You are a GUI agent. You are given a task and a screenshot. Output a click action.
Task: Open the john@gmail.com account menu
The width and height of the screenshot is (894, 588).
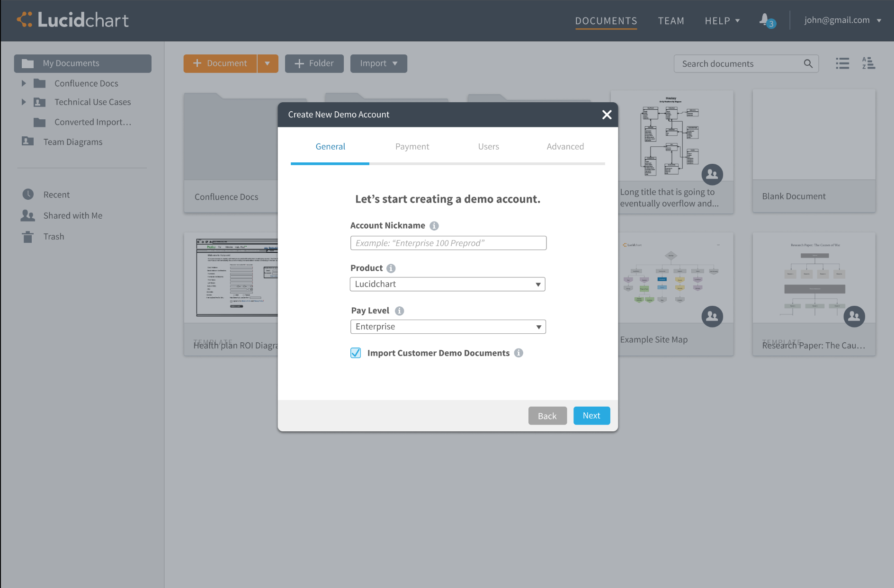coord(843,20)
